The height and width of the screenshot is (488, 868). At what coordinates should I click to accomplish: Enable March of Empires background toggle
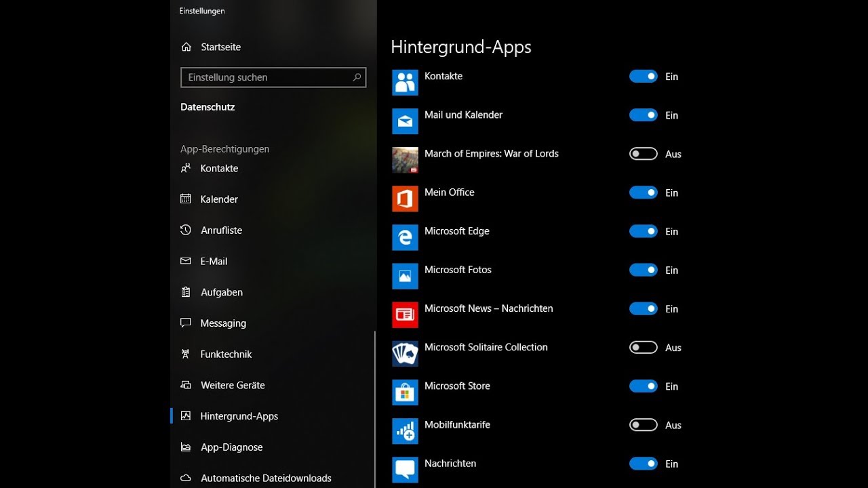tap(644, 154)
